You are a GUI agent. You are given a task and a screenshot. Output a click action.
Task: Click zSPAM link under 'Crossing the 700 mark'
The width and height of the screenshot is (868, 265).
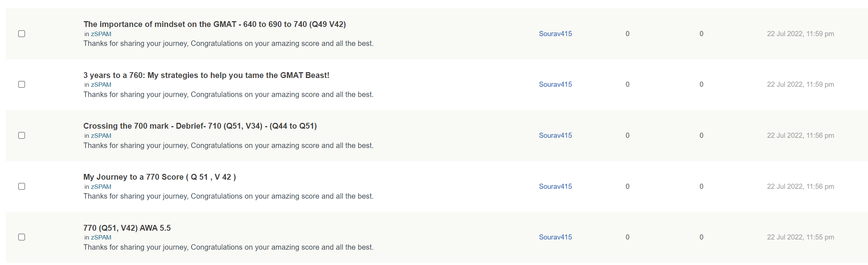(x=101, y=136)
